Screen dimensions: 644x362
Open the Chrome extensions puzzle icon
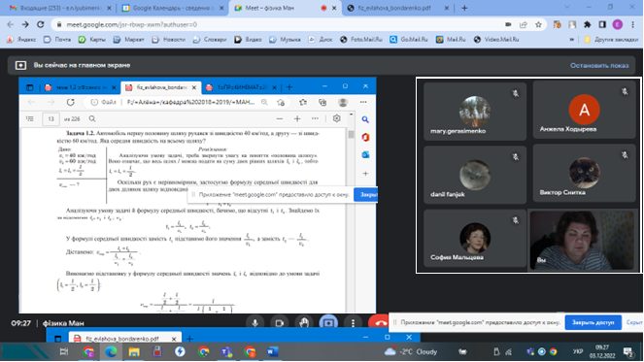tap(588, 24)
